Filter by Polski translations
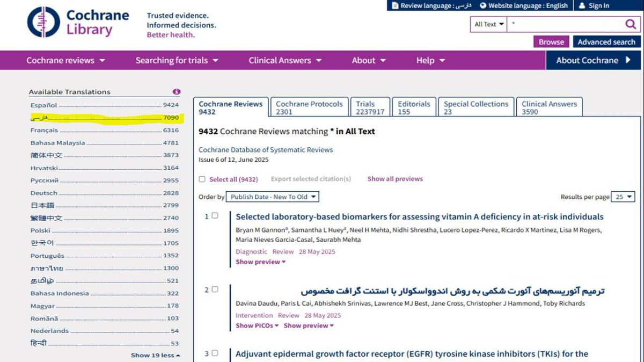Screen dimensions: 644x362 [x=105, y=230]
